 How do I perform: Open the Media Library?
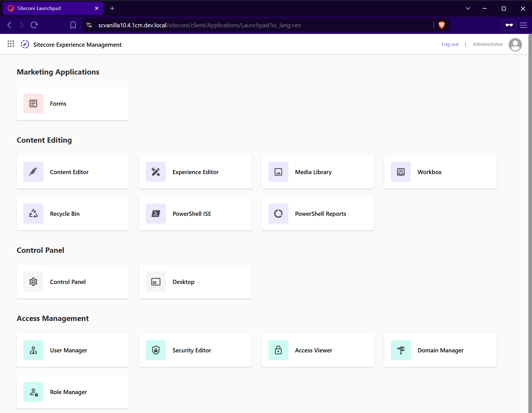point(318,172)
